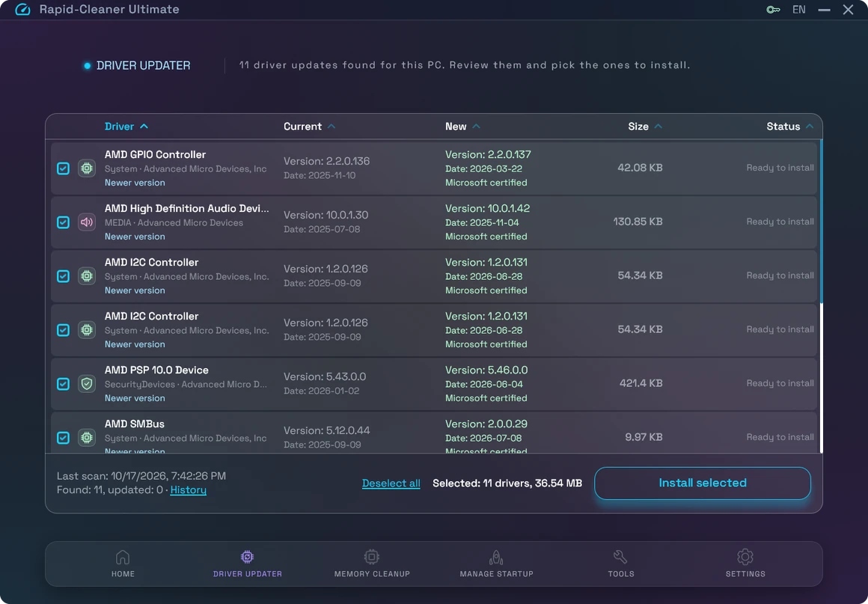Click the Tools wrench icon
The height and width of the screenshot is (604, 868).
point(620,556)
